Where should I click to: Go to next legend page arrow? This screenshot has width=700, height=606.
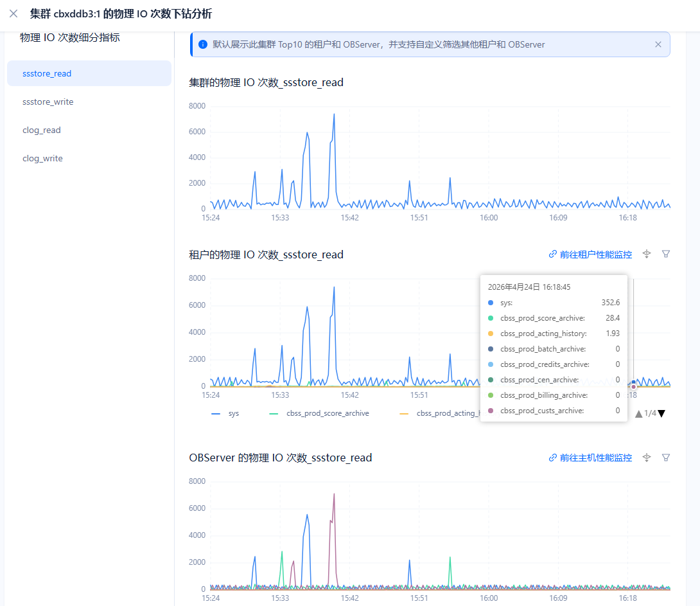pyautogui.click(x=661, y=413)
